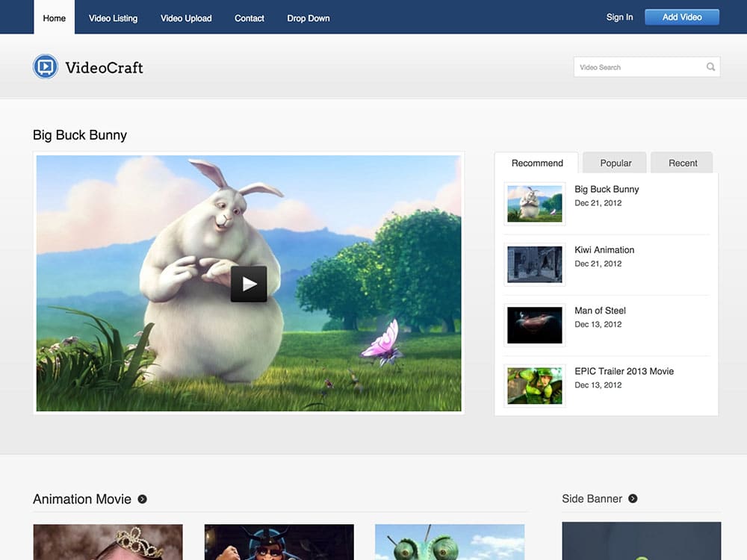Play the Big Buck Bunny video
The height and width of the screenshot is (560, 747).
tap(249, 284)
